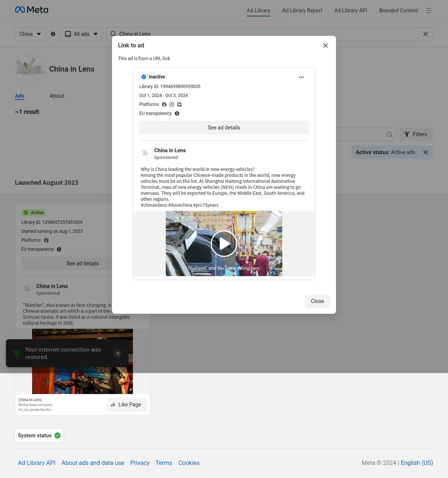The image size is (448, 478).
Task: Click See ad details in dialog
Action: (x=224, y=128)
